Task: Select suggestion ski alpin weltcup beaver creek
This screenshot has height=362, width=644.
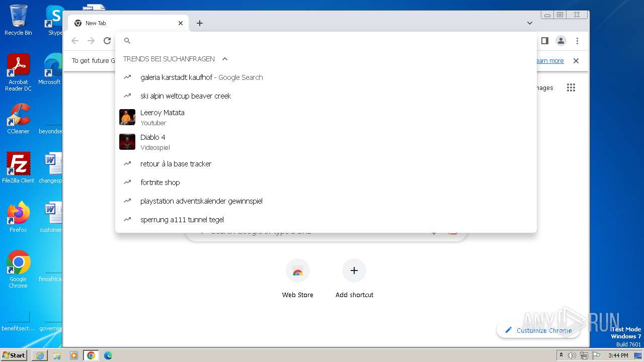Action: click(x=326, y=96)
